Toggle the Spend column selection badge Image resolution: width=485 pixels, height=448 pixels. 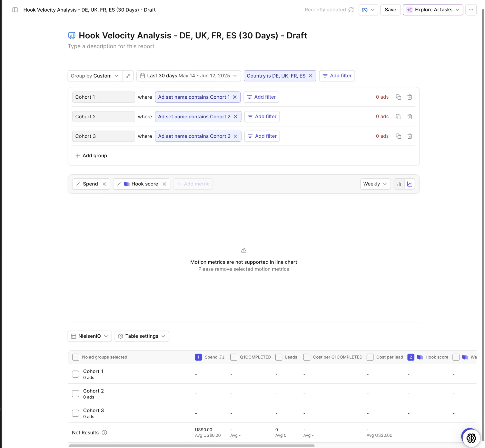coord(198,357)
